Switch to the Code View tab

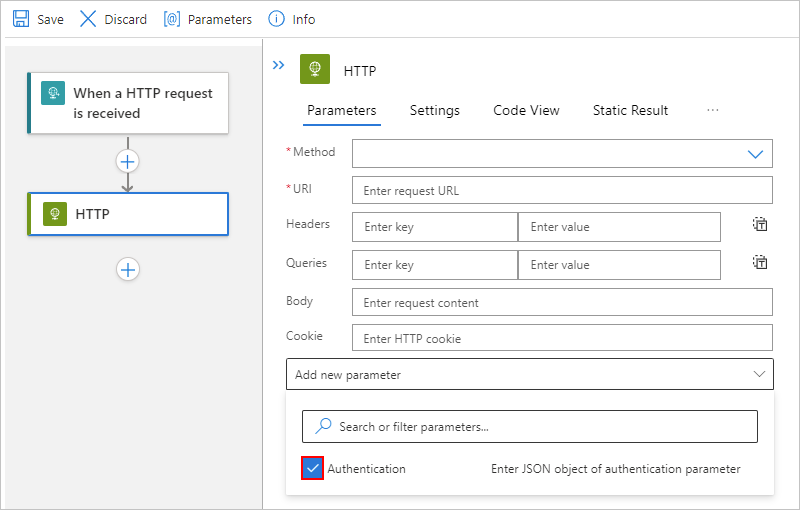coord(526,110)
